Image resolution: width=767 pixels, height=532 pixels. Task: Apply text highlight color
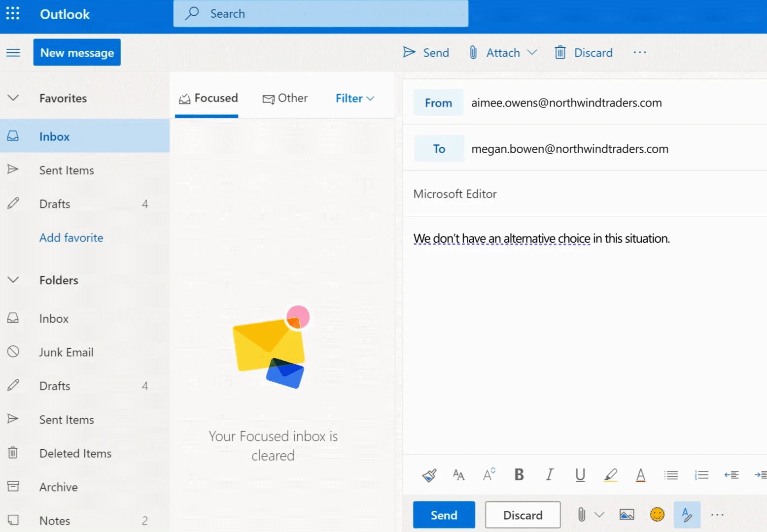611,474
